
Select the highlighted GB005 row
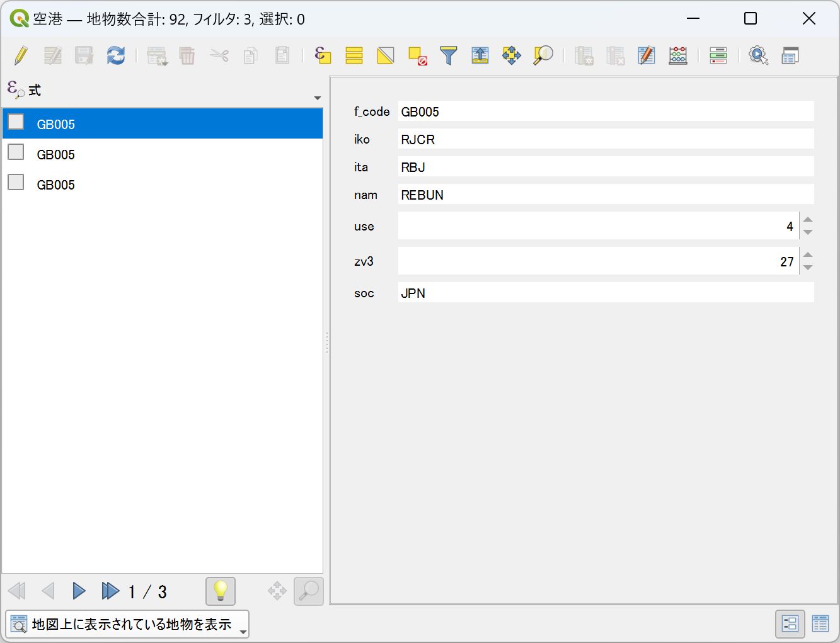click(x=163, y=123)
